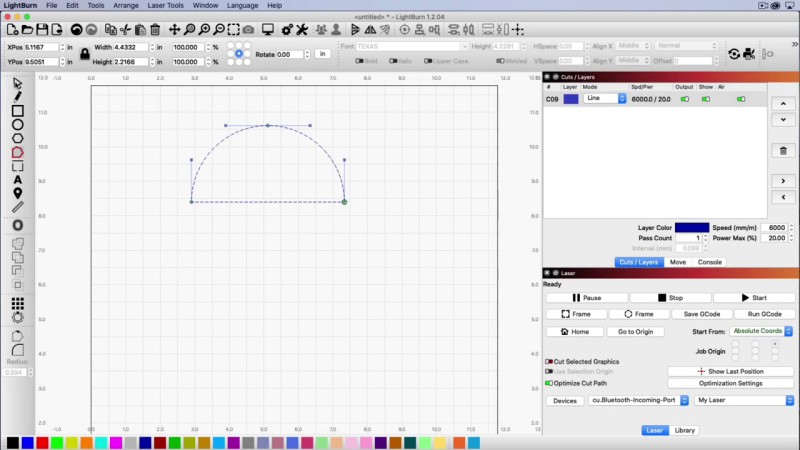
Task: Click the Save GCode button
Action: click(x=704, y=314)
